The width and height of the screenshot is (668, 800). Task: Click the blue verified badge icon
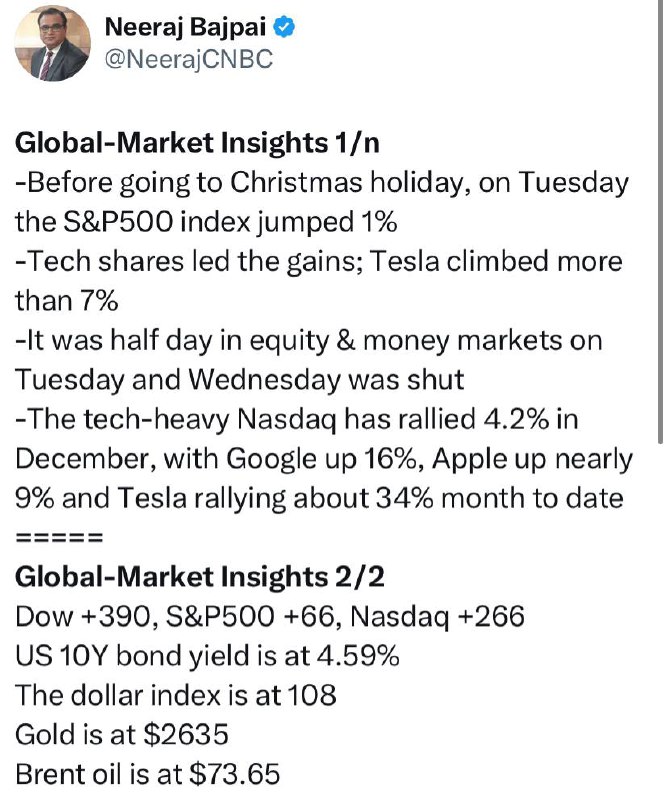[285, 28]
